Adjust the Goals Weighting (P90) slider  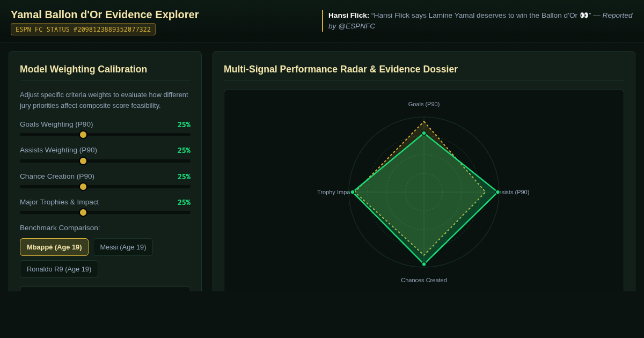(x=105, y=135)
